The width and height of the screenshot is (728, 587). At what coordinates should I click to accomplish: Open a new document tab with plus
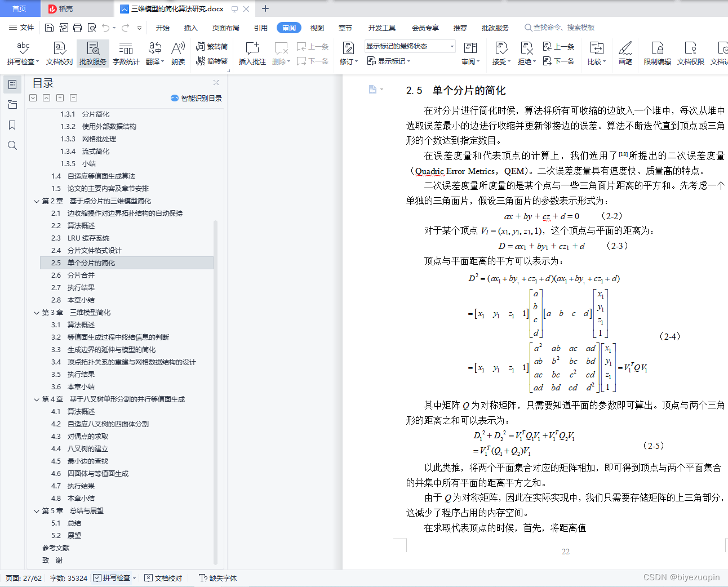point(265,8)
